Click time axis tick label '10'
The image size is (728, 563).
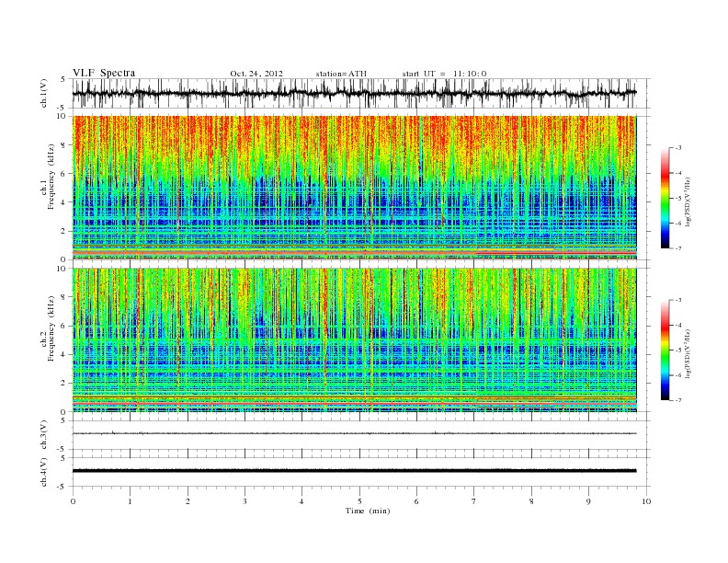tap(646, 501)
